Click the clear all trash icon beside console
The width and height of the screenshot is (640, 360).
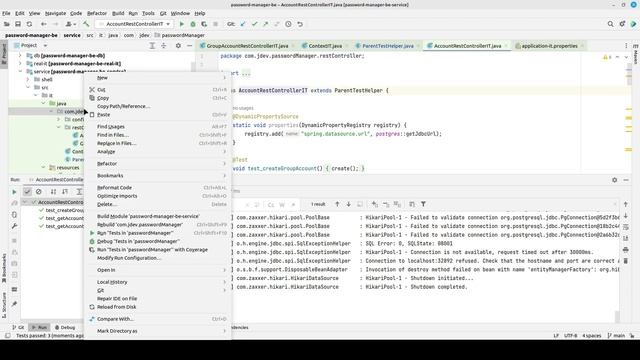626,261
